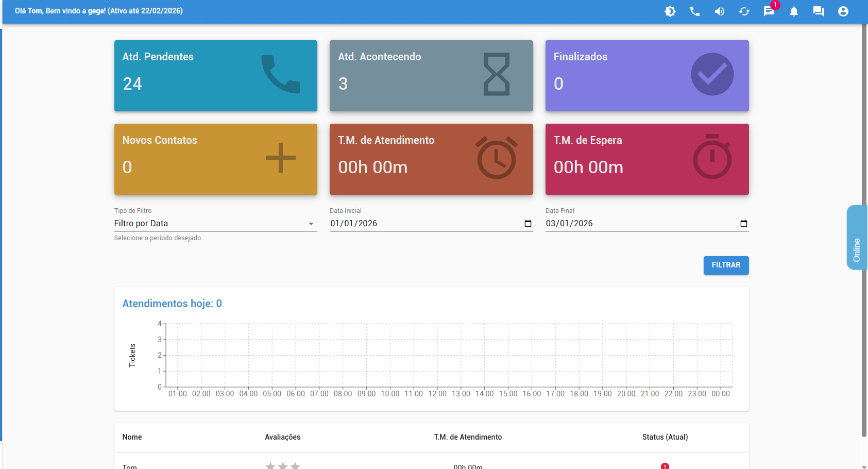
Task: Click the refresh sync icon
Action: coord(744,11)
